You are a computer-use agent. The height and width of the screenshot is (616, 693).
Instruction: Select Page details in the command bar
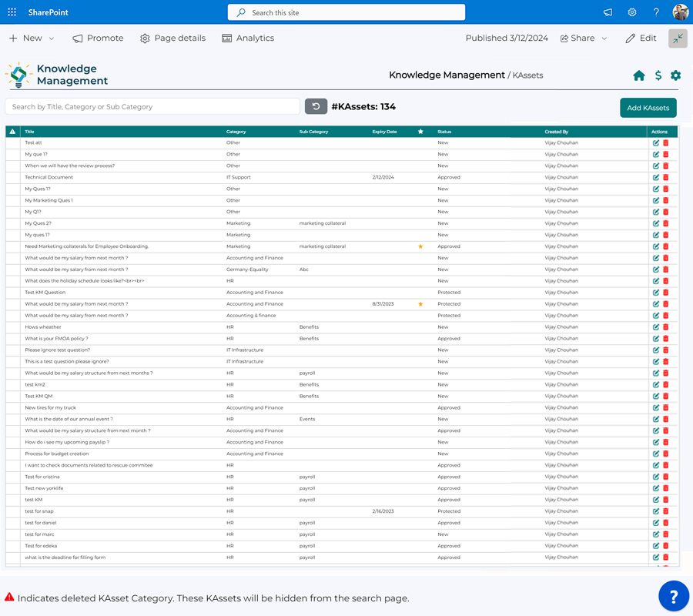[172, 38]
